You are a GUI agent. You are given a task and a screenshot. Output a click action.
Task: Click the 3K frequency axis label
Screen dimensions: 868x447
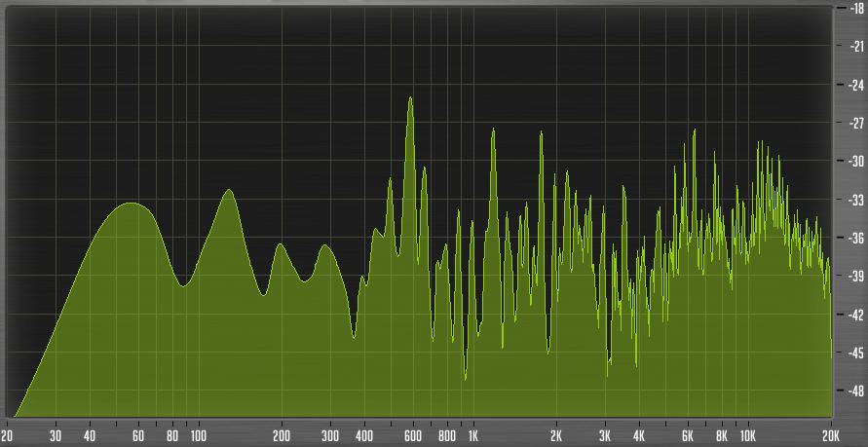click(x=605, y=434)
